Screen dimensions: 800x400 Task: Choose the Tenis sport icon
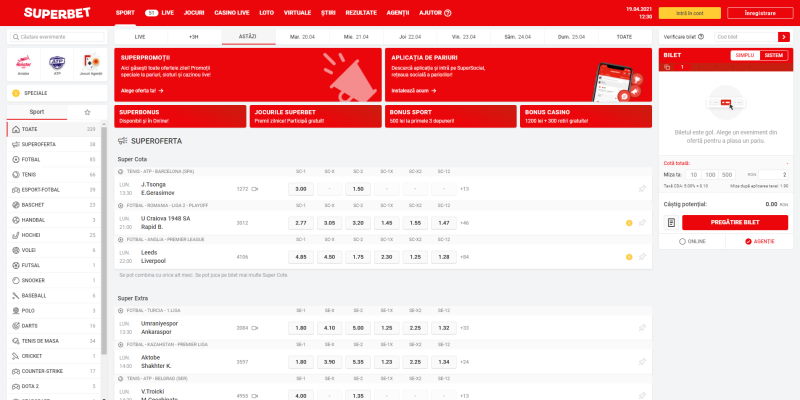(x=16, y=174)
